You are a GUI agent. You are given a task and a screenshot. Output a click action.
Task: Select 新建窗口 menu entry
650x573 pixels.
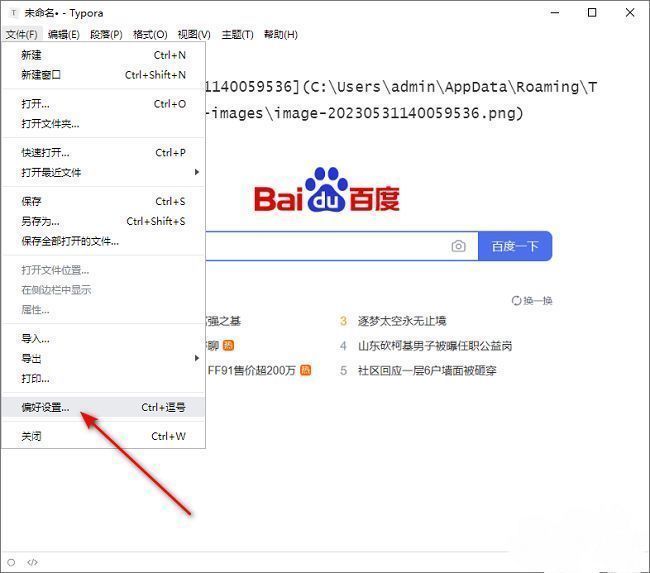point(41,75)
